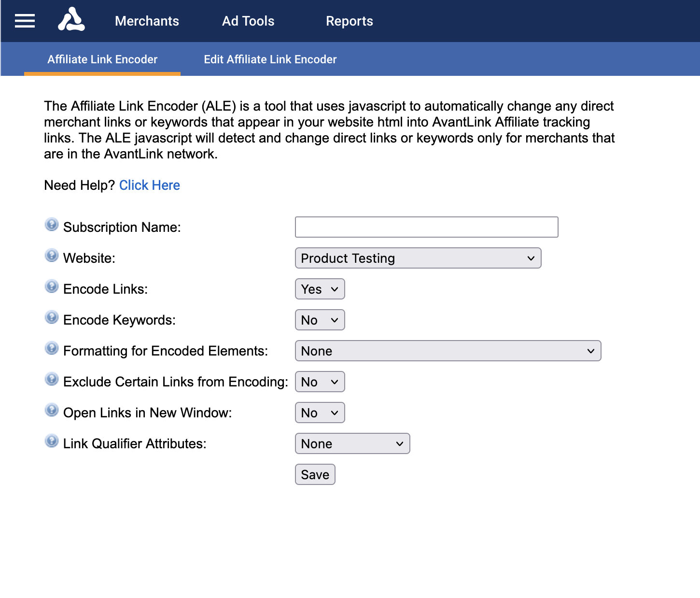Show help icon next to Website
700x598 pixels.
(52, 256)
